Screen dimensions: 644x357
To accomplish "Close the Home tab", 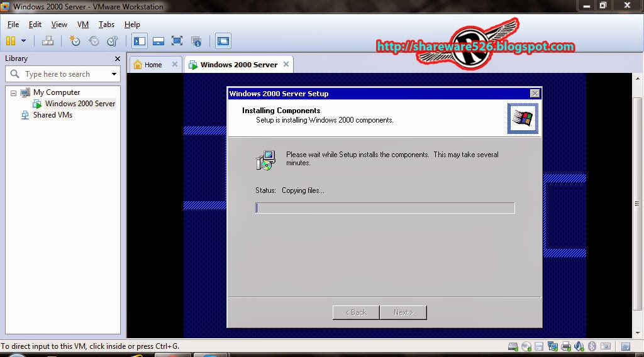I will click(175, 64).
